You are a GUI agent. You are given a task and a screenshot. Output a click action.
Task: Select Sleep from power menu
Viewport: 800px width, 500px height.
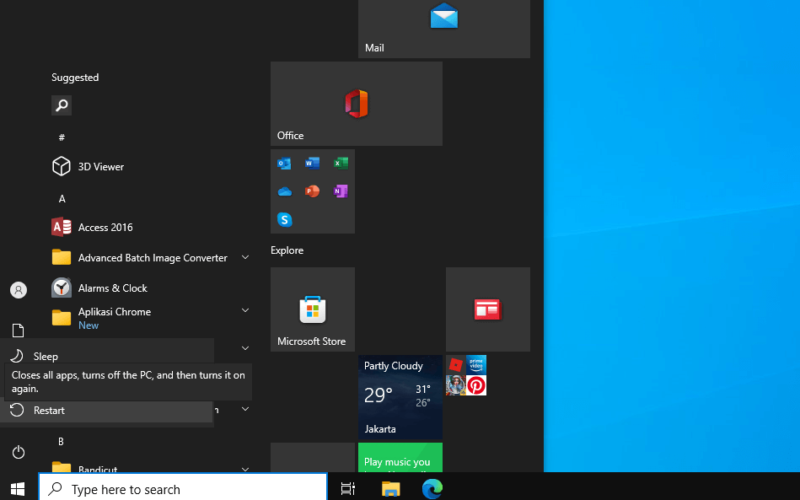[107, 356]
